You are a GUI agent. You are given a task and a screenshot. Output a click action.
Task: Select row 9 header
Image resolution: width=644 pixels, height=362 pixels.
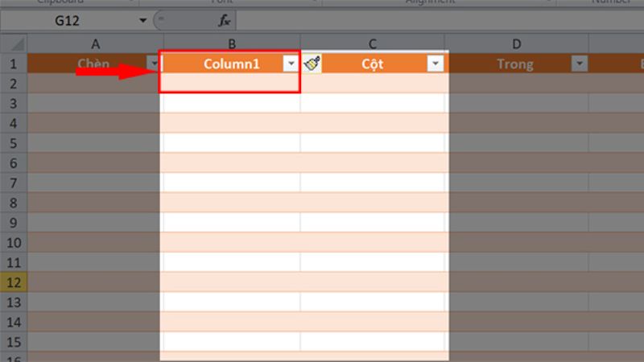[14, 223]
